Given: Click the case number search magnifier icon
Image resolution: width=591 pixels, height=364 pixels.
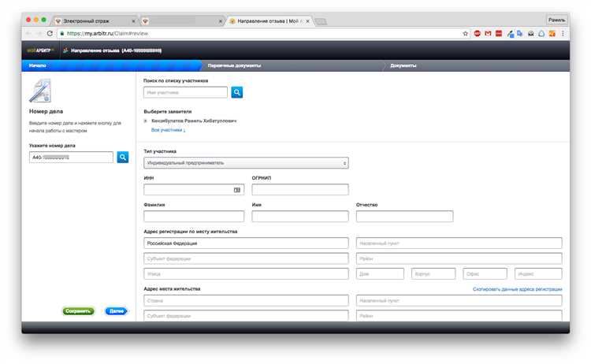Looking at the screenshot, I should tap(123, 158).
